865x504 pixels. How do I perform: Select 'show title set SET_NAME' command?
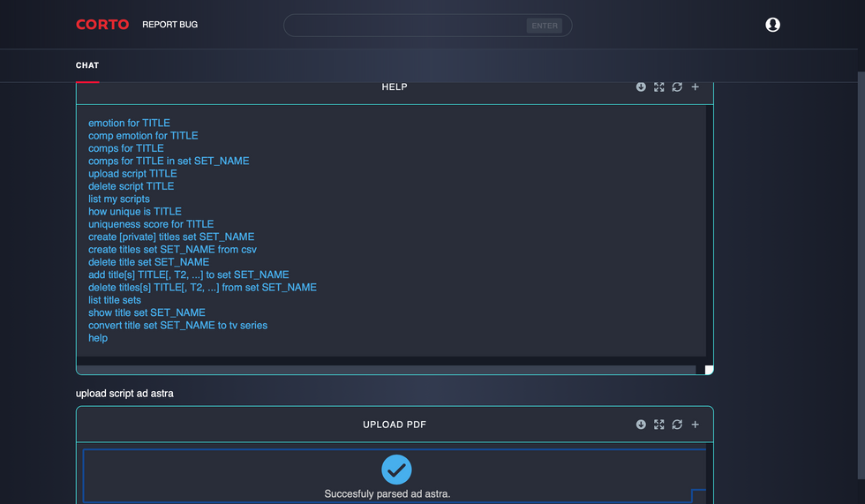point(147,312)
